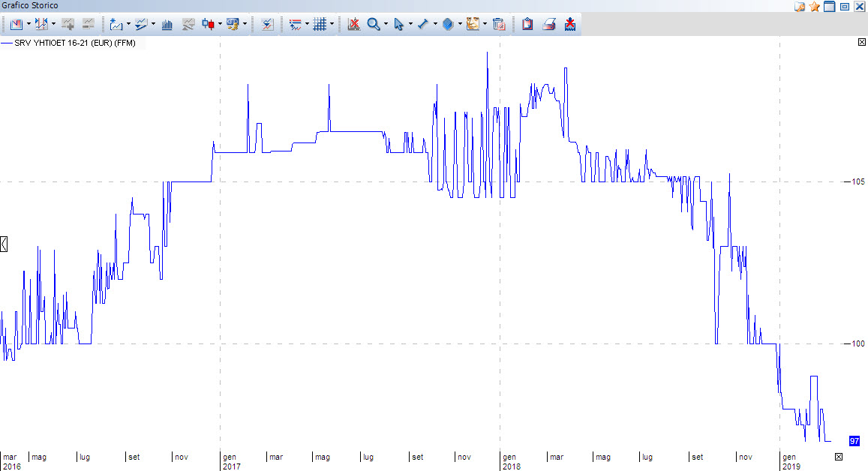
Task: Open the chart type dropdown arrow
Action: click(x=29, y=24)
